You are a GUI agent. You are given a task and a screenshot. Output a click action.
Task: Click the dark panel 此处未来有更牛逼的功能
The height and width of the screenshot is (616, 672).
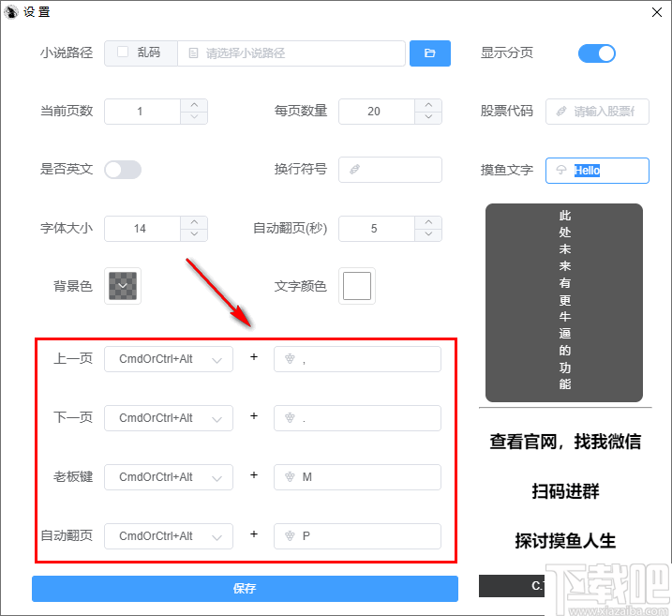click(564, 303)
